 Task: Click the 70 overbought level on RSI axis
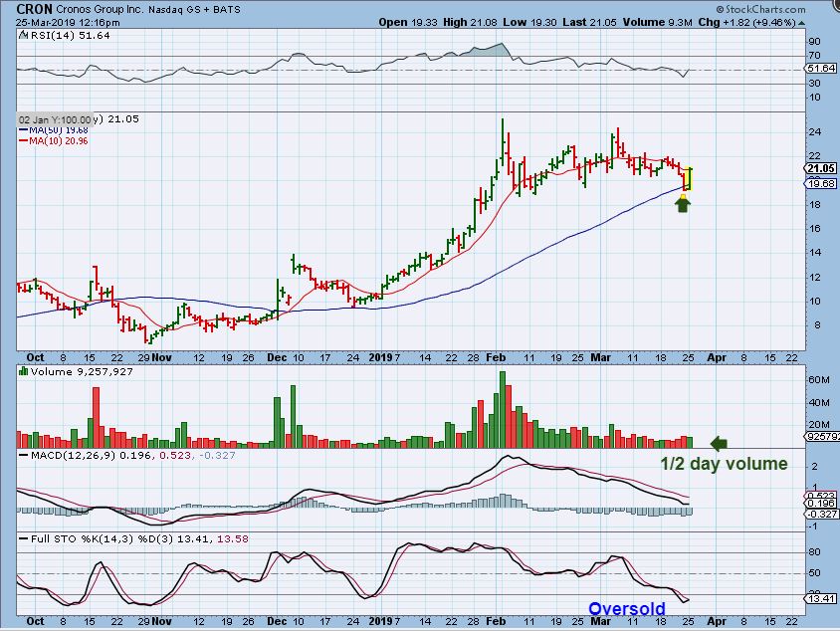pos(814,55)
